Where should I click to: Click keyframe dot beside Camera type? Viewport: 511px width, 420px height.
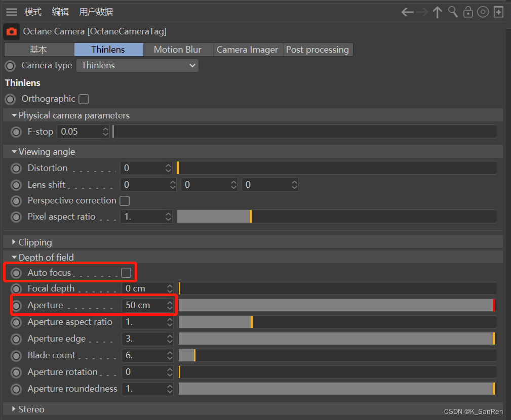[10, 66]
